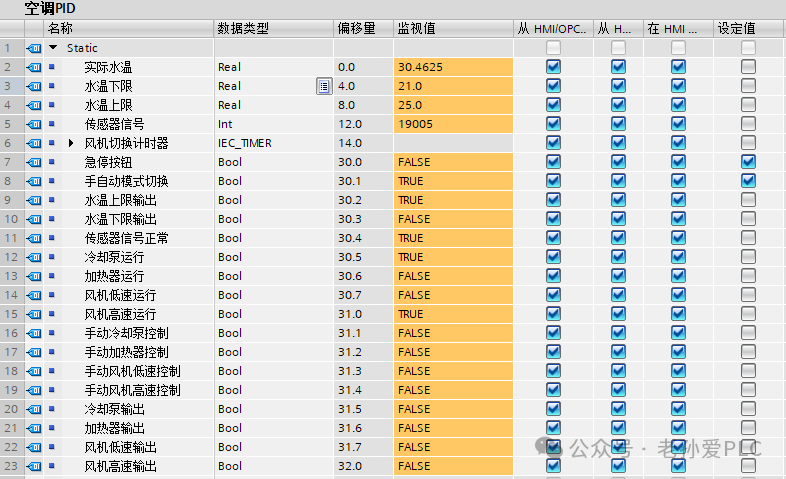786x479 pixels.
Task: Enable 设定值 checkbox for 实际水温
Action: (x=748, y=67)
